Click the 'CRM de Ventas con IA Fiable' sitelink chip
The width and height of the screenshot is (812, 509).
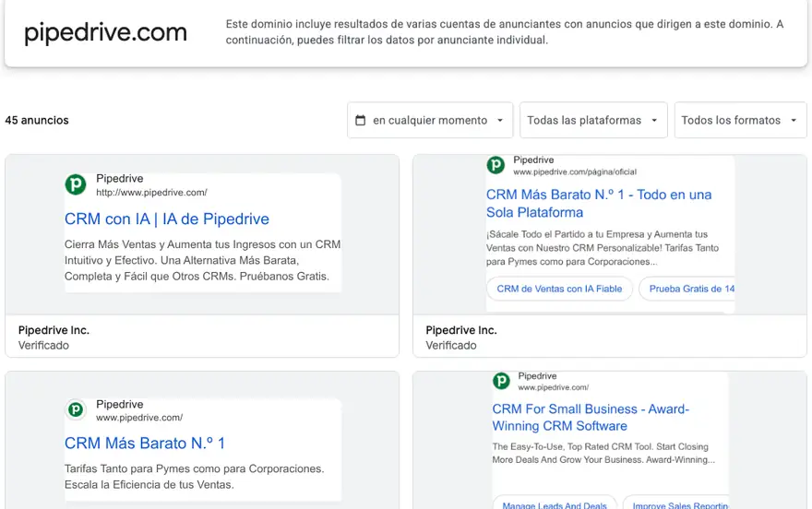[559, 289]
